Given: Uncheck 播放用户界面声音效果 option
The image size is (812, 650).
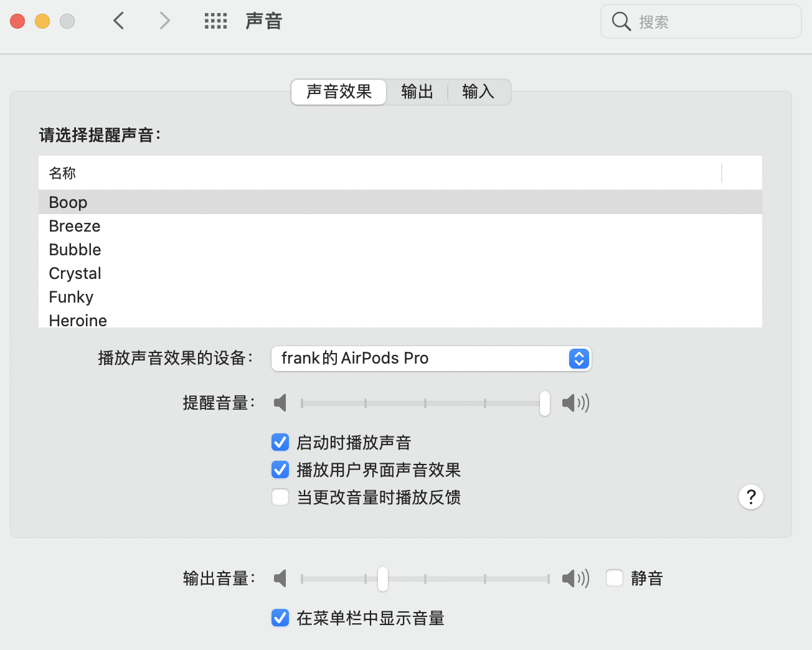Looking at the screenshot, I should (x=280, y=470).
